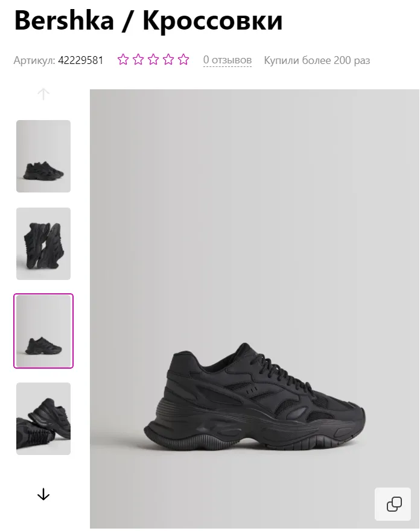Click the fourth rating star

[x=168, y=60]
